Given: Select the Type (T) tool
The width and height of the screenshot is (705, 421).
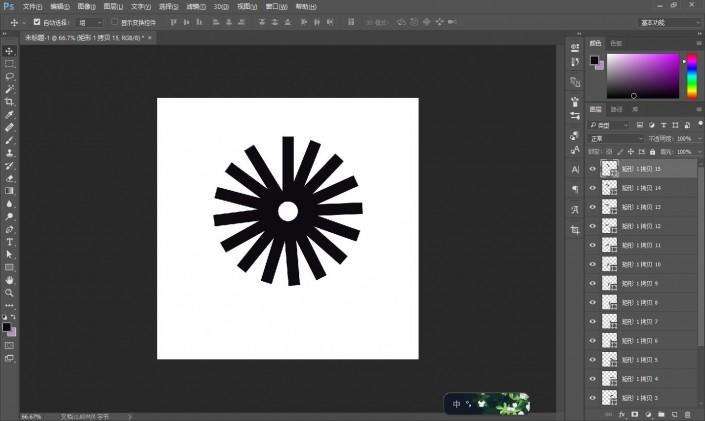Looking at the screenshot, I should (9, 242).
